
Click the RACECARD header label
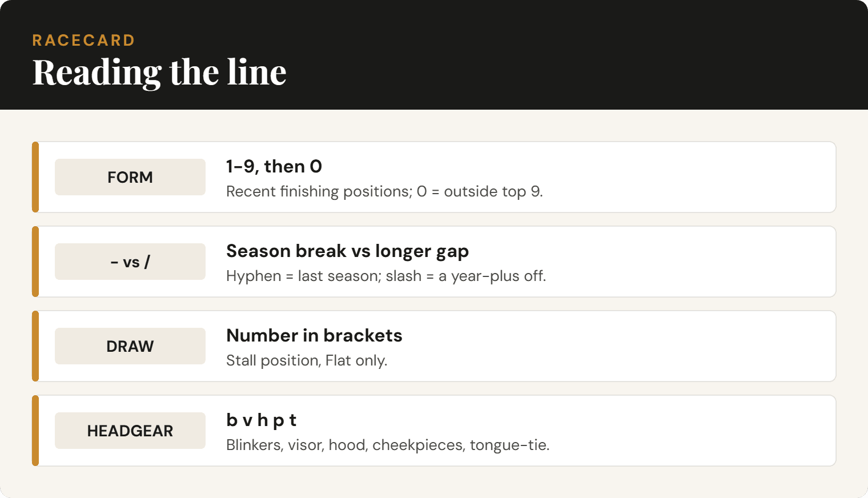84,41
